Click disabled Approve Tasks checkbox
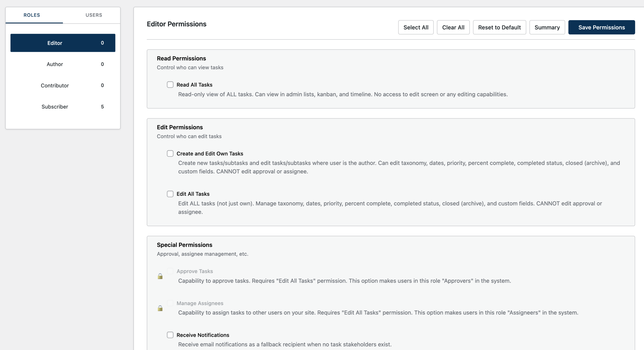Viewport: 644px width, 350px height. 170,271
